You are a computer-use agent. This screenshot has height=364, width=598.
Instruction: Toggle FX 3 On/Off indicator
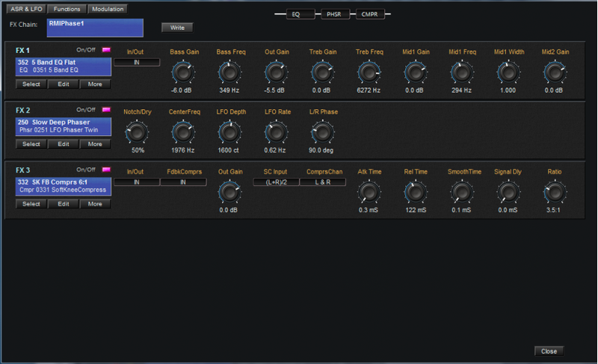[x=106, y=170]
